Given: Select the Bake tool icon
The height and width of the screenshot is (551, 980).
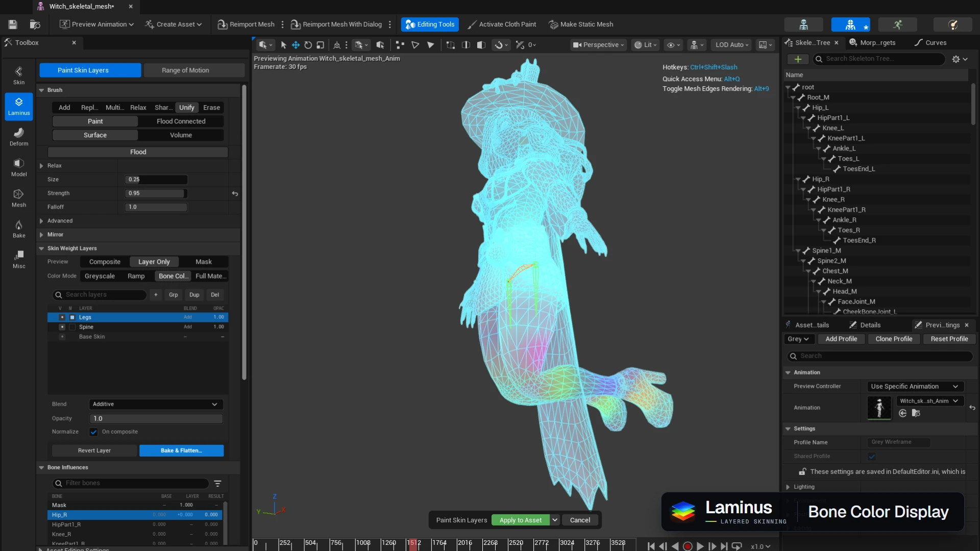Looking at the screenshot, I should click(19, 229).
